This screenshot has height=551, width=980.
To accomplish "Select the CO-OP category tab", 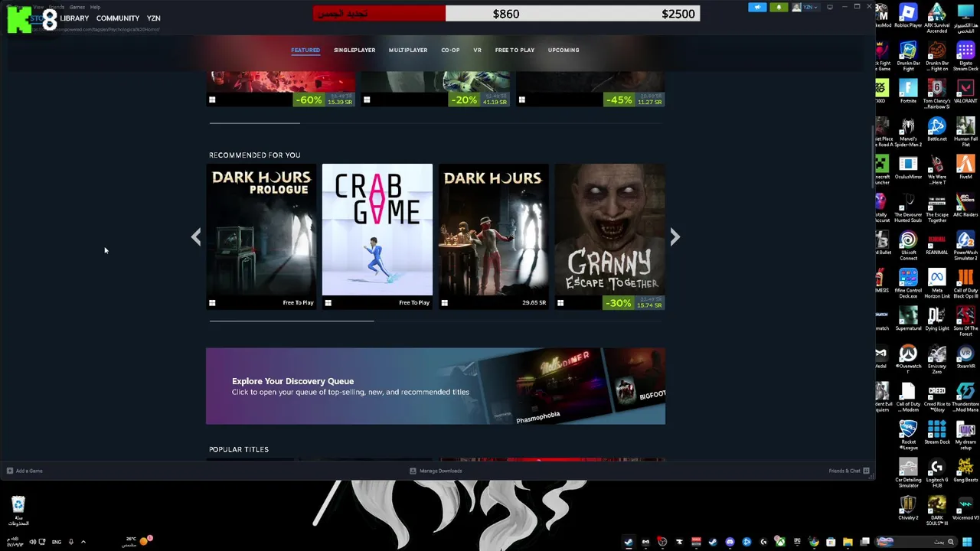I will 450,51.
